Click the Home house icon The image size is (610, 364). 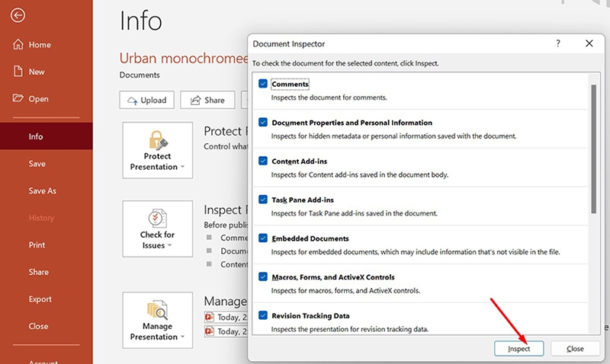click(x=18, y=44)
